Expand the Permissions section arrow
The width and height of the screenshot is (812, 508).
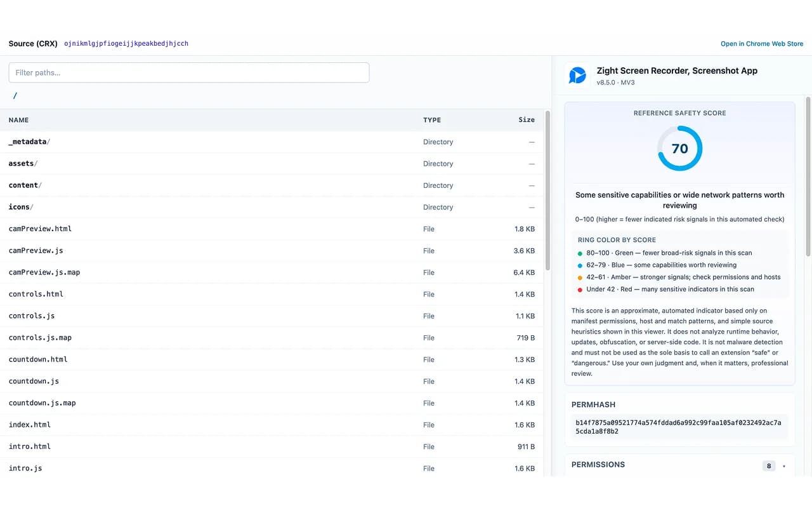(x=783, y=466)
